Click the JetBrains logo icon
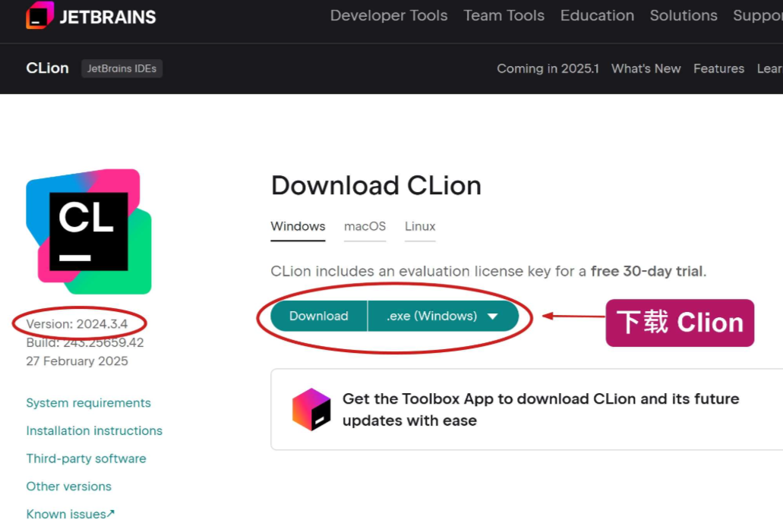Image resolution: width=783 pixels, height=532 pixels. (x=40, y=15)
